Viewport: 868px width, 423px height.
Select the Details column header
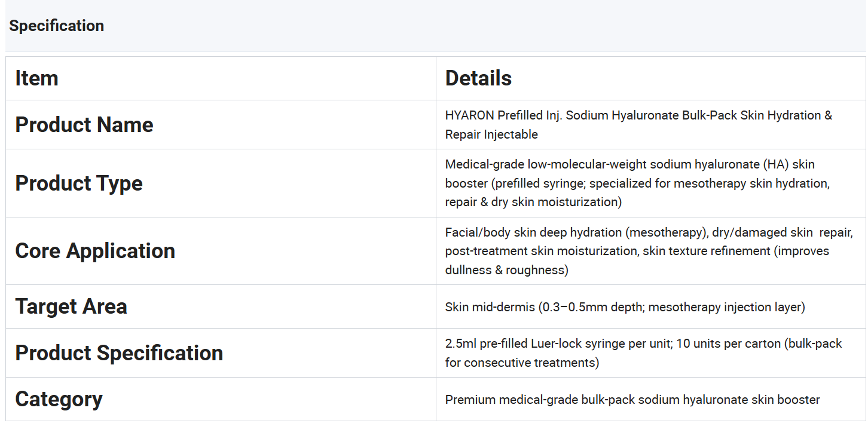pos(478,78)
